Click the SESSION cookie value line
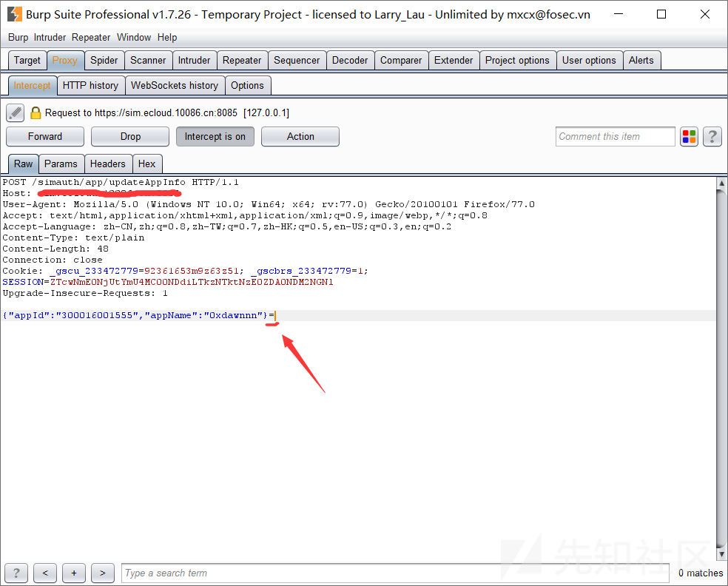The height and width of the screenshot is (586, 728). coord(168,282)
